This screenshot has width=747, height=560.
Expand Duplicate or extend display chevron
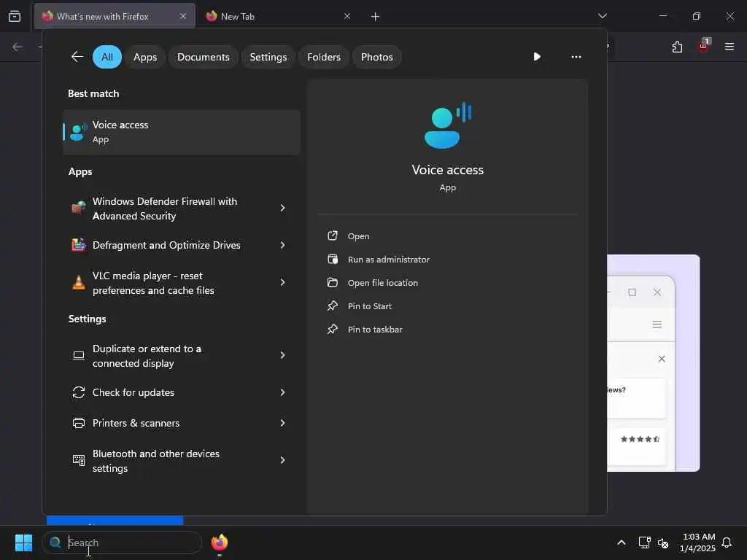point(282,355)
